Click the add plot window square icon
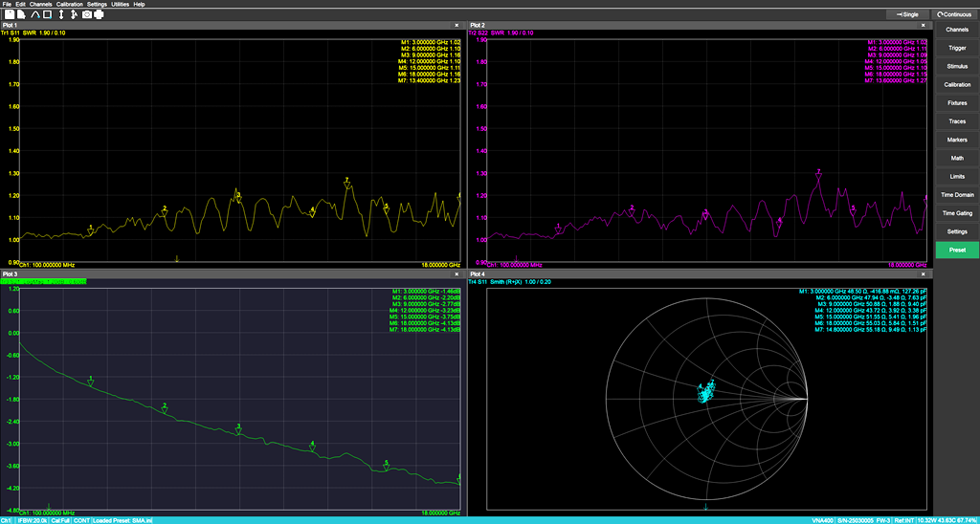Viewport: 980px width, 524px height. pyautogui.click(x=48, y=14)
